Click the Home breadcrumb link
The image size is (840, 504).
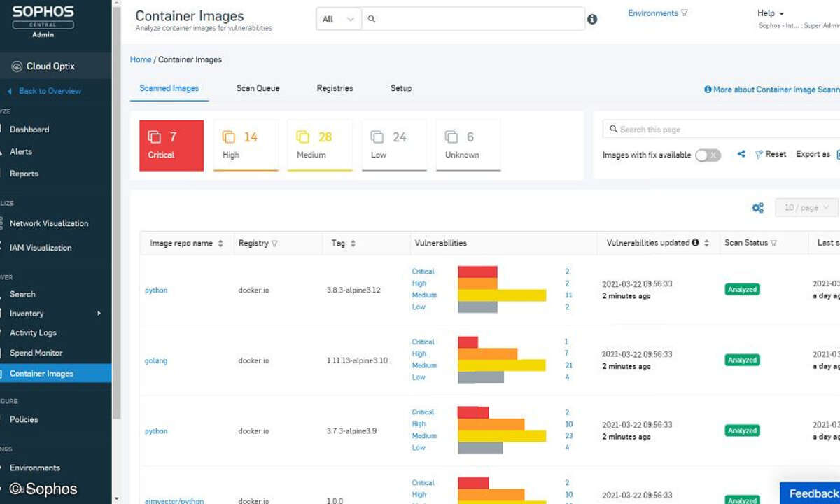pyautogui.click(x=141, y=60)
